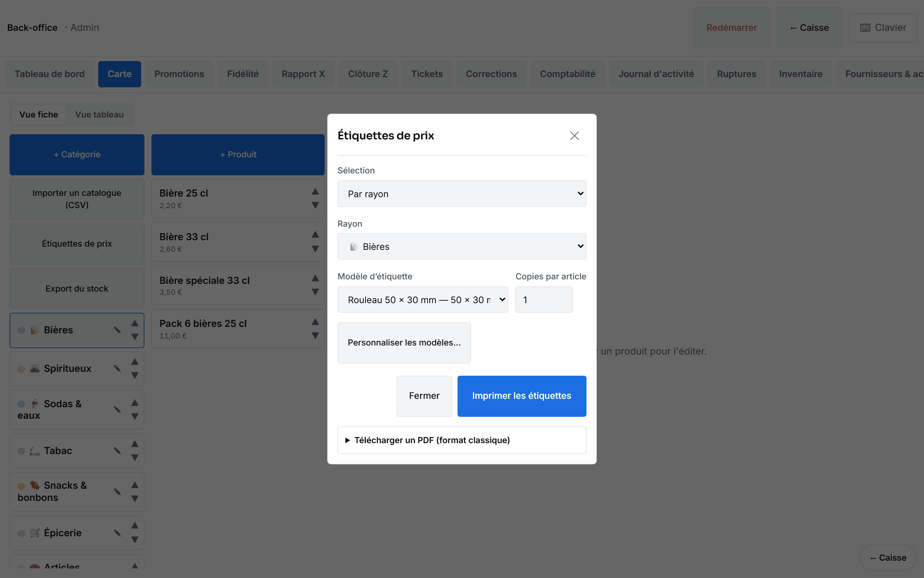Move Tabac category down
The image size is (924, 578).
click(x=135, y=458)
